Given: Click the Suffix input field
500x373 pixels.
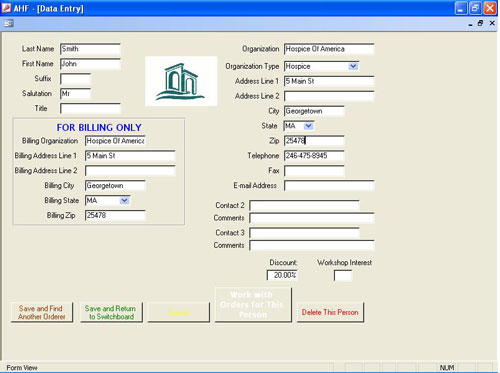Looking at the screenshot, I should [x=75, y=79].
